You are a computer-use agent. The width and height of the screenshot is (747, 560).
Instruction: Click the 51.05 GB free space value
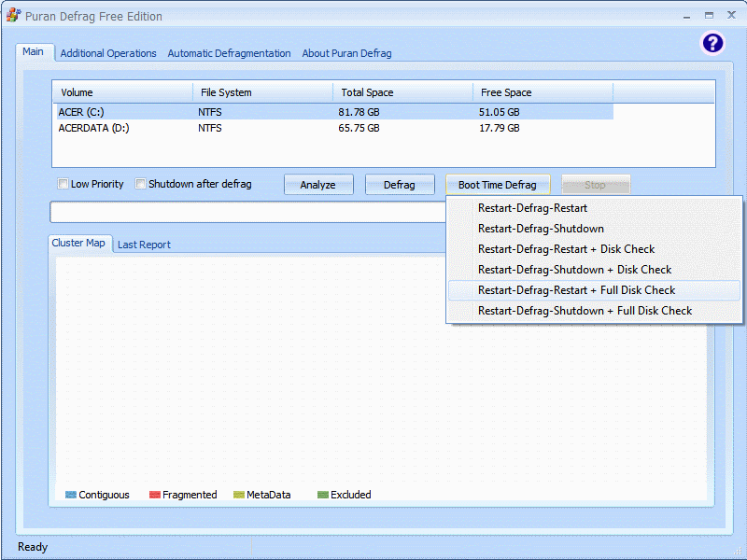tap(500, 112)
